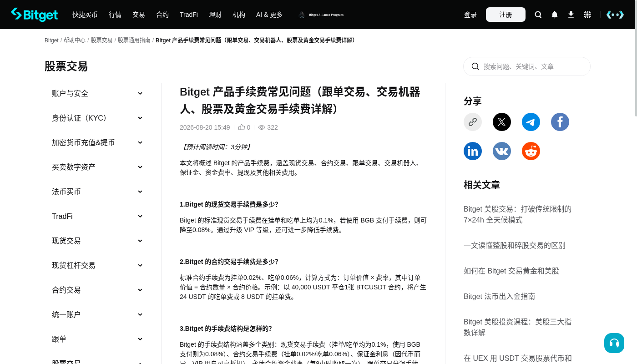Click the 登录 login link
The width and height of the screenshot is (637, 364).
470,15
